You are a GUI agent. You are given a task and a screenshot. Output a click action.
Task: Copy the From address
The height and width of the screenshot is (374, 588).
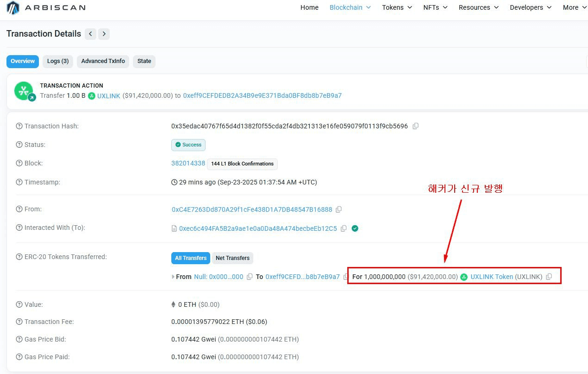[339, 209]
